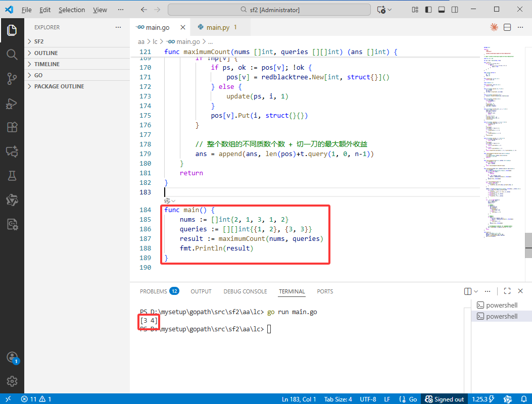Switch to the OUTPUT panel tab
This screenshot has height=404, width=532.
coord(201,291)
